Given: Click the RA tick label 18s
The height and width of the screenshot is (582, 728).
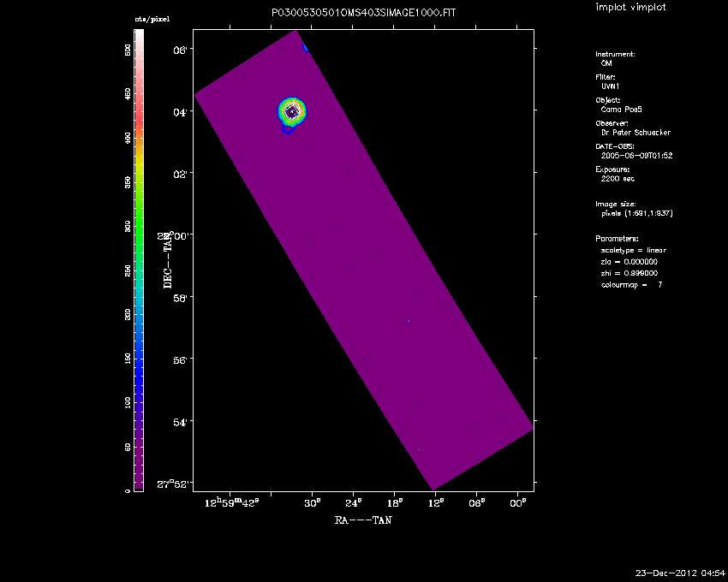Looking at the screenshot, I should [395, 503].
